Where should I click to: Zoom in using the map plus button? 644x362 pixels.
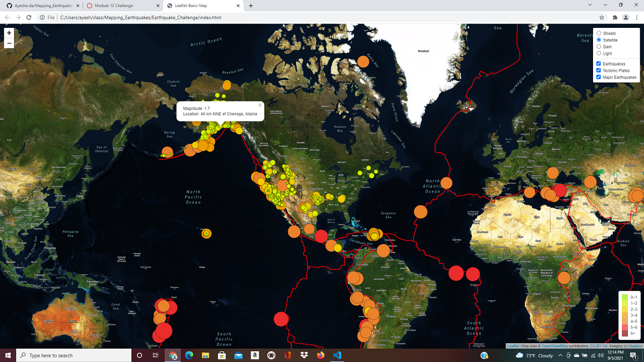[x=9, y=33]
